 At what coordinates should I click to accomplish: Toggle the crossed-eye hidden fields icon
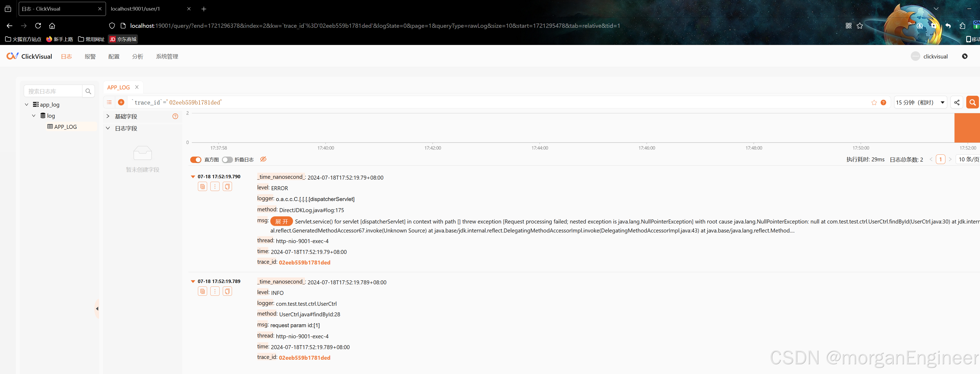point(263,159)
